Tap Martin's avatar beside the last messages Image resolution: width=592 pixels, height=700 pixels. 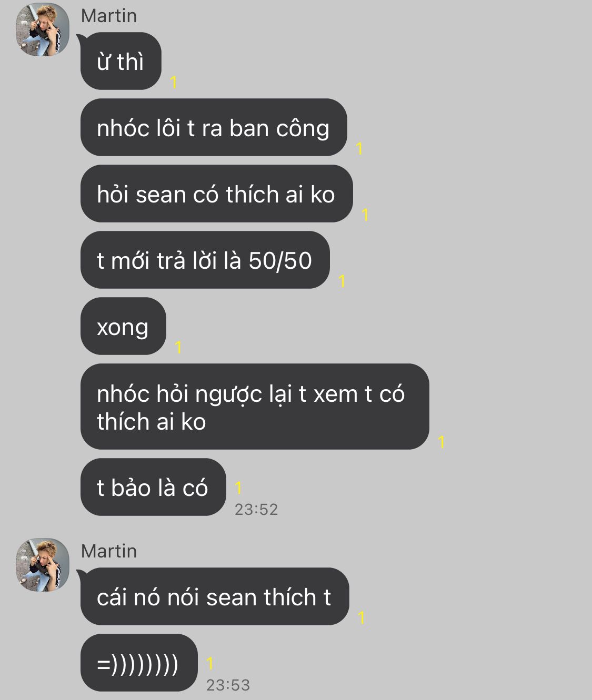(43, 565)
